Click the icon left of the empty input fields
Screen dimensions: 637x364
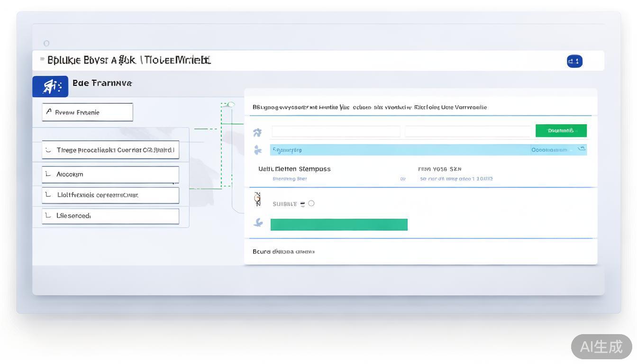coord(257,132)
